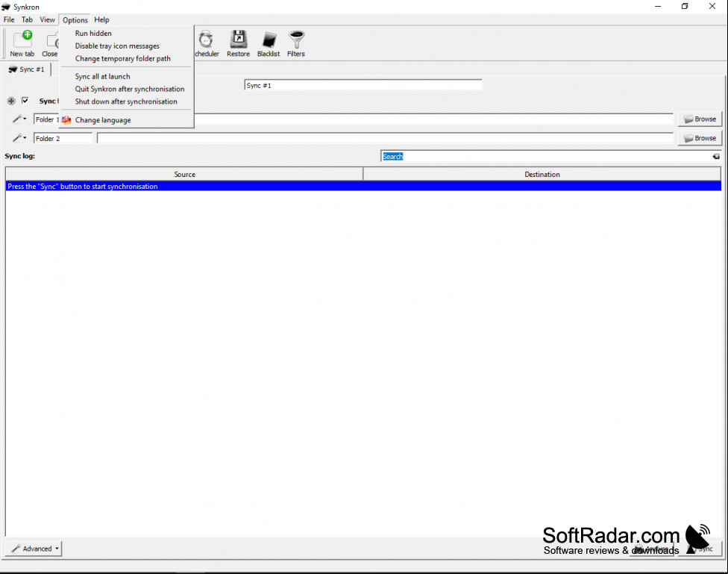Viewport: 728px width, 574px height.
Task: Click the Close tab toolbar icon
Action: click(x=50, y=44)
